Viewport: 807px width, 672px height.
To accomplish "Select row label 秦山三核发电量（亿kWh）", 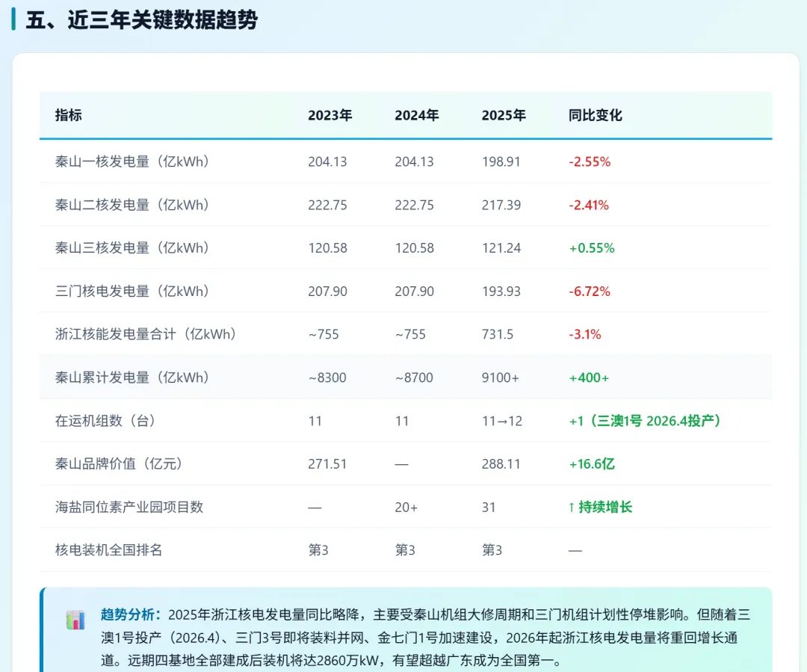I will (132, 248).
